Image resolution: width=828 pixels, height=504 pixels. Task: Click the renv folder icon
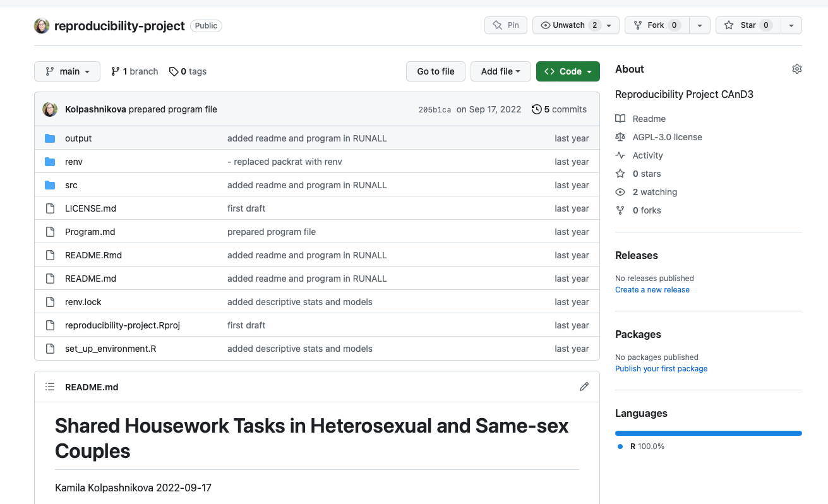point(50,162)
